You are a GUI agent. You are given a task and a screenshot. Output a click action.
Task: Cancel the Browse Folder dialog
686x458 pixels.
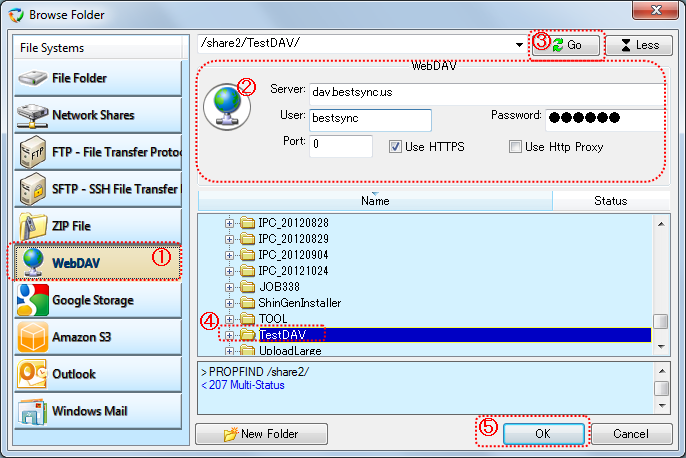click(x=631, y=434)
